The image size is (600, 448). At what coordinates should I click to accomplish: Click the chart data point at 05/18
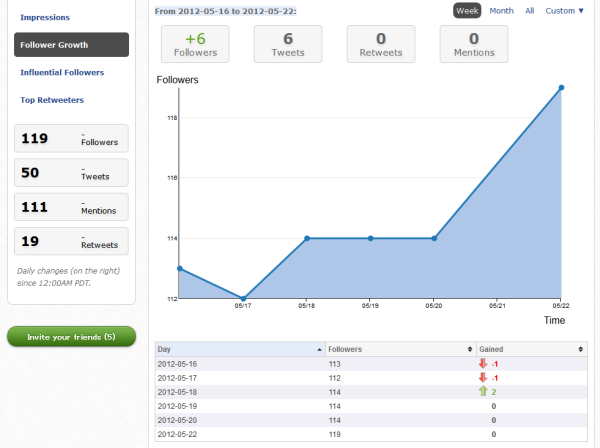tap(307, 238)
